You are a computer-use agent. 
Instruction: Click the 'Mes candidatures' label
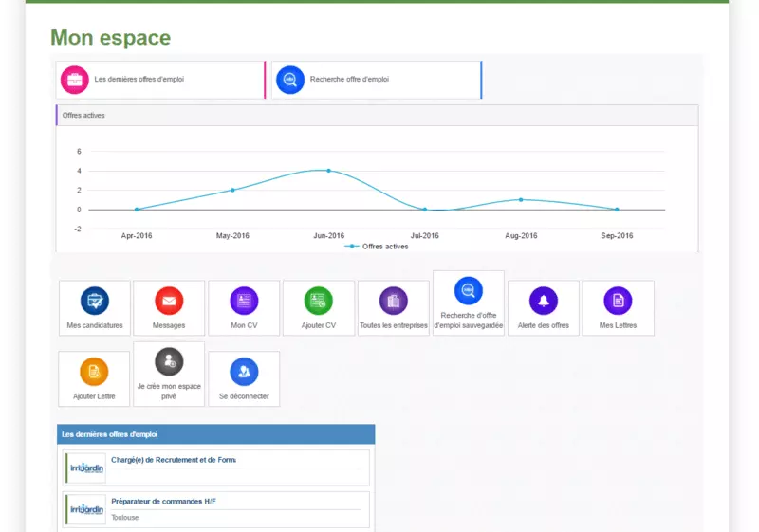[x=95, y=325]
